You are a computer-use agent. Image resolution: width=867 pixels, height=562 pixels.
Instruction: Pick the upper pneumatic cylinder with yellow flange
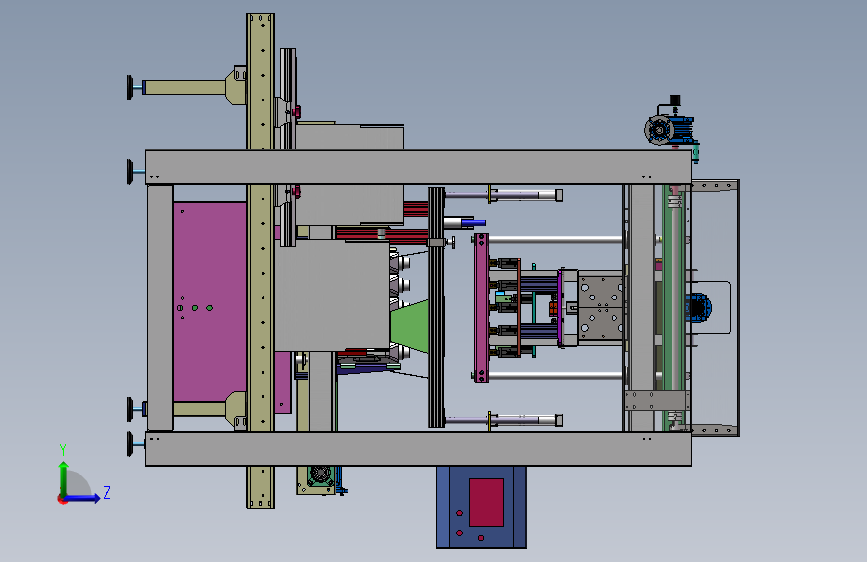(503, 195)
